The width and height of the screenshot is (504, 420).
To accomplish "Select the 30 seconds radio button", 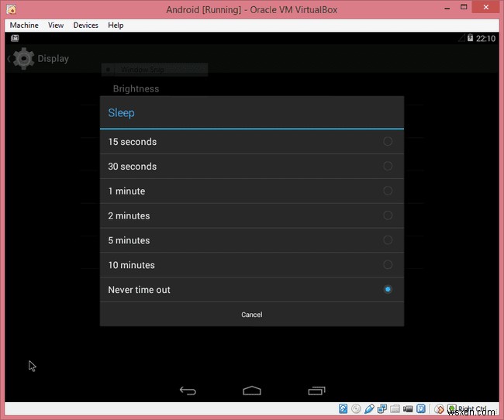I will (388, 166).
